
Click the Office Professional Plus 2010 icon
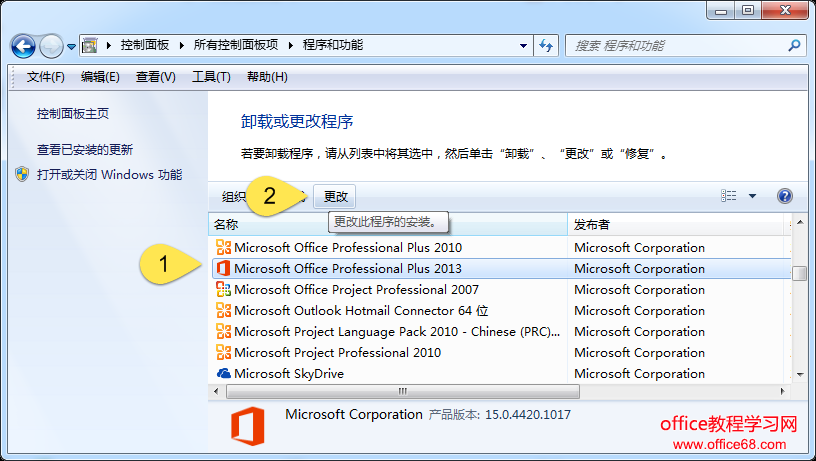224,247
